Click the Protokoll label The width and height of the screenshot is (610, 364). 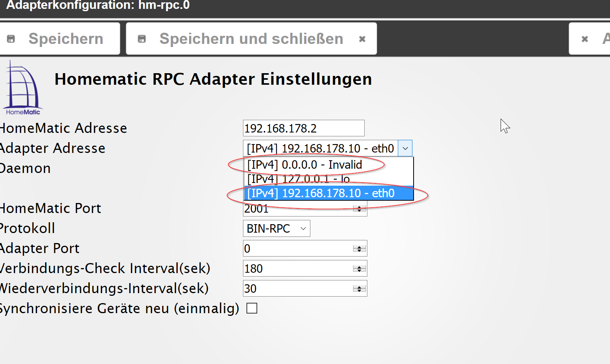tap(27, 228)
